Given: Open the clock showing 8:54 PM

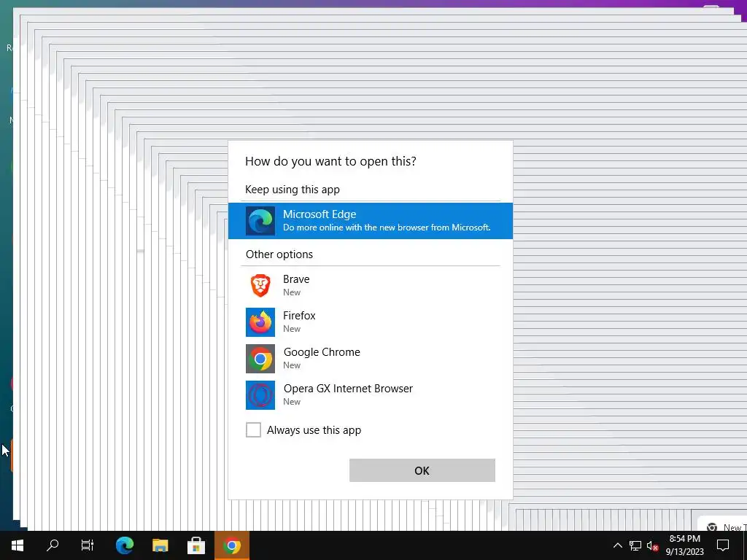Looking at the screenshot, I should 684,545.
